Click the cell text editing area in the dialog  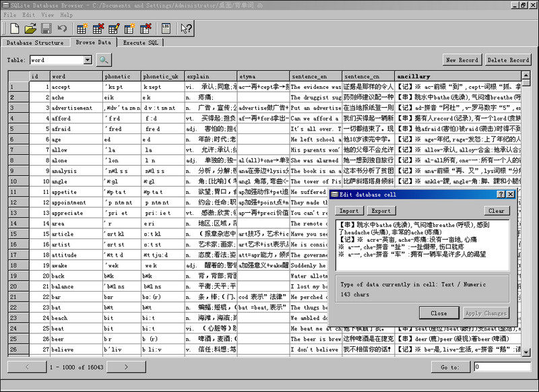[x=422, y=245]
